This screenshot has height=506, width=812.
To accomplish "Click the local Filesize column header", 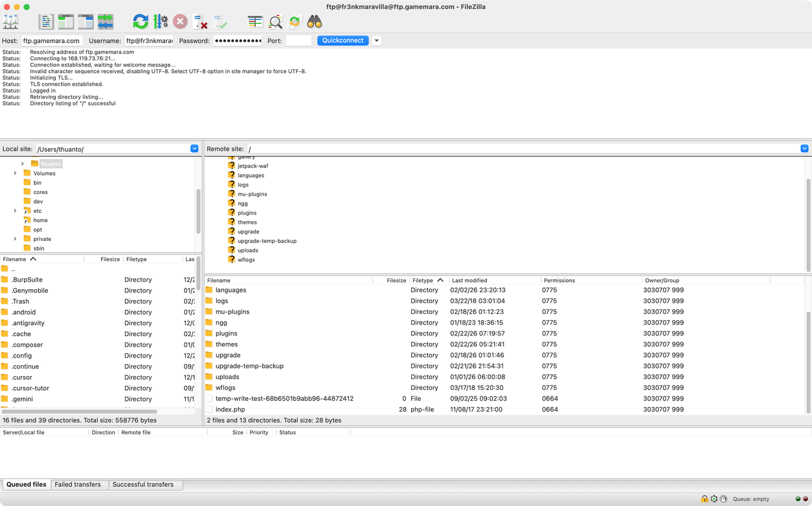I will pyautogui.click(x=103, y=259).
